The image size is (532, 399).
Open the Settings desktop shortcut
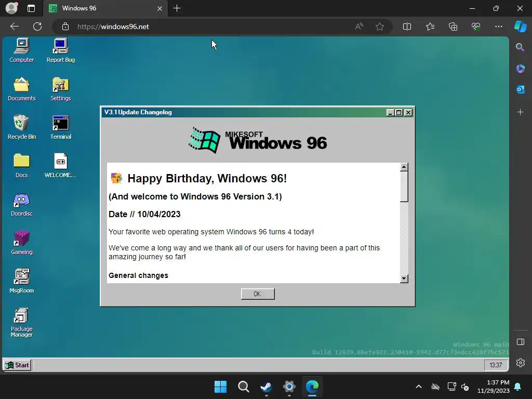[61, 89]
